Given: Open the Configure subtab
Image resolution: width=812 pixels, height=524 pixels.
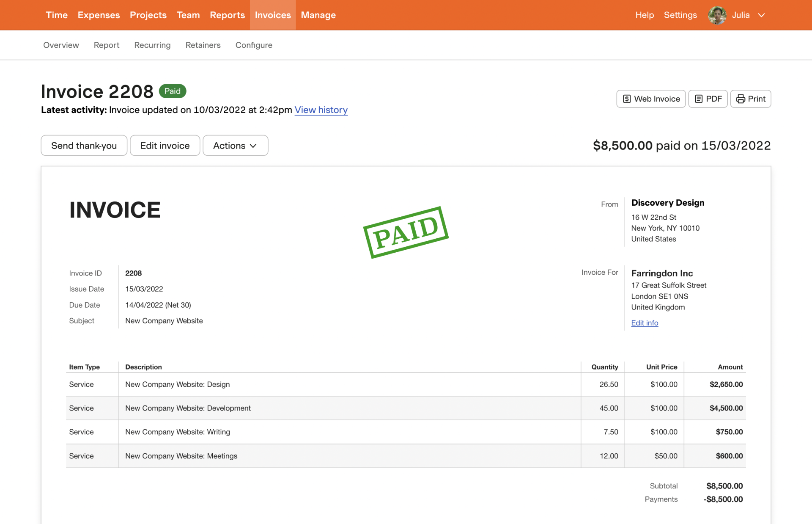Looking at the screenshot, I should [254, 45].
